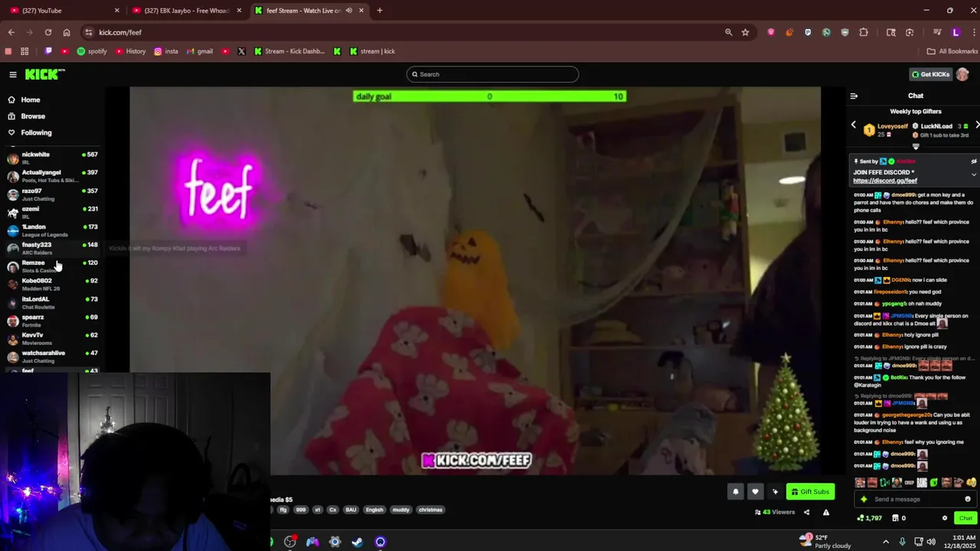Report the stream with warning icon
Image resolution: width=980 pixels, height=551 pixels.
(825, 512)
